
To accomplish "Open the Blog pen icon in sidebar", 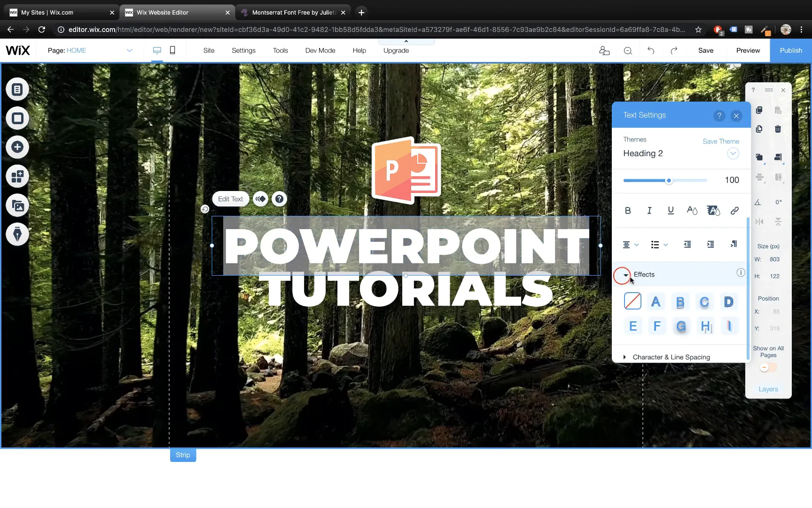I will pos(17,234).
